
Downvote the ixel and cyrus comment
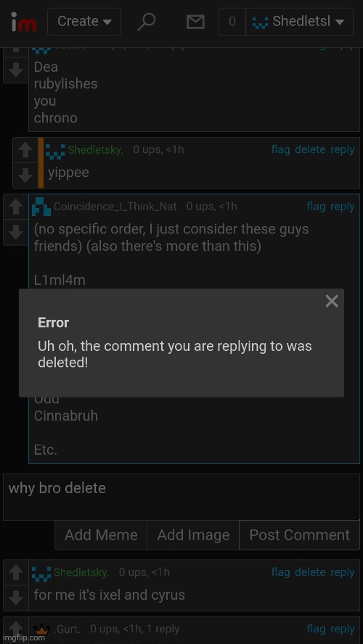point(16,598)
